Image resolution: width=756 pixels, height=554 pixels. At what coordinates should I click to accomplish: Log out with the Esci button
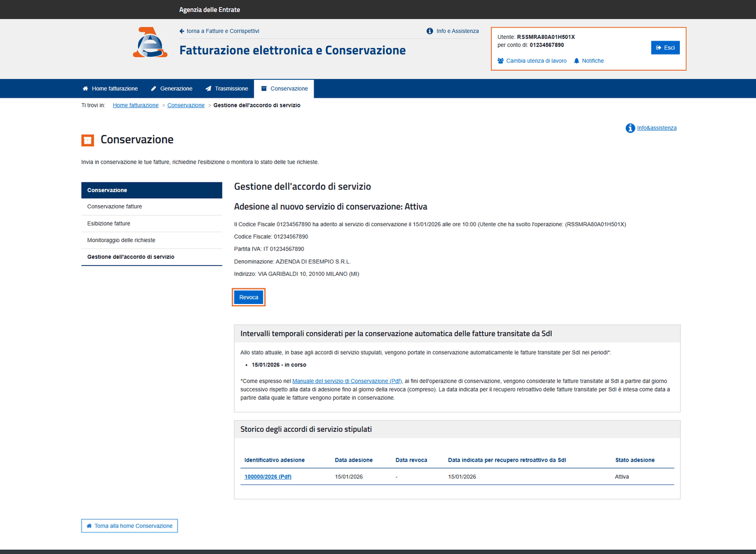point(665,48)
